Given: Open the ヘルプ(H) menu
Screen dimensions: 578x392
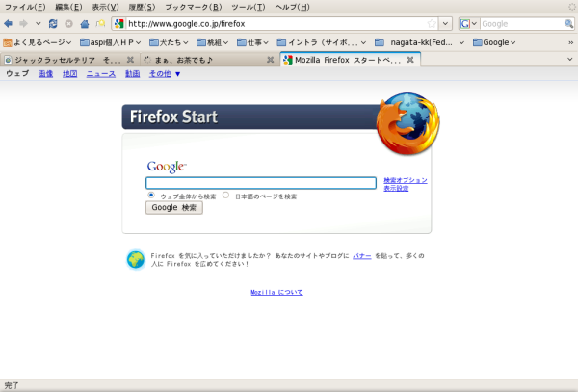Looking at the screenshot, I should click(292, 7).
